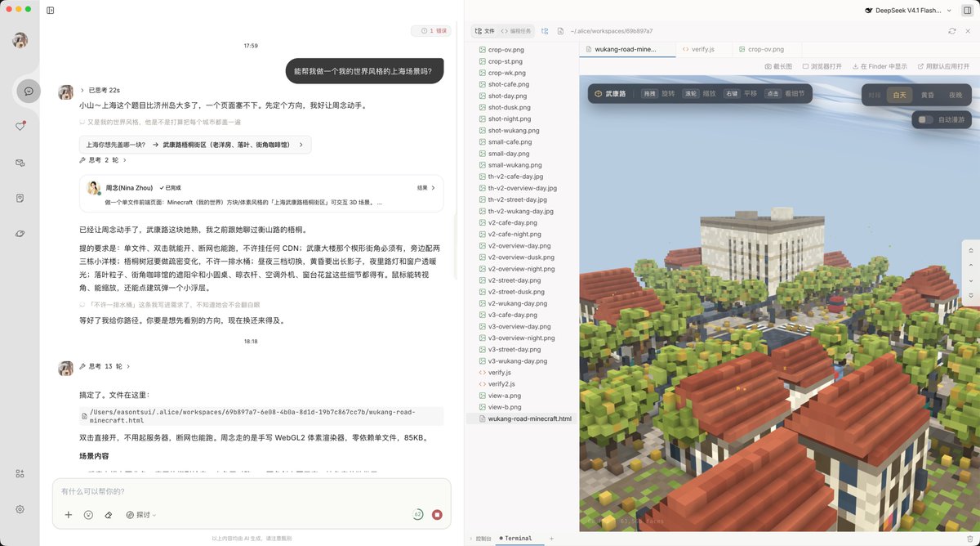Viewport: 980px width, 546px height.
Task: Toggle the 自动漫游 auto-roam switch
Action: click(x=925, y=120)
